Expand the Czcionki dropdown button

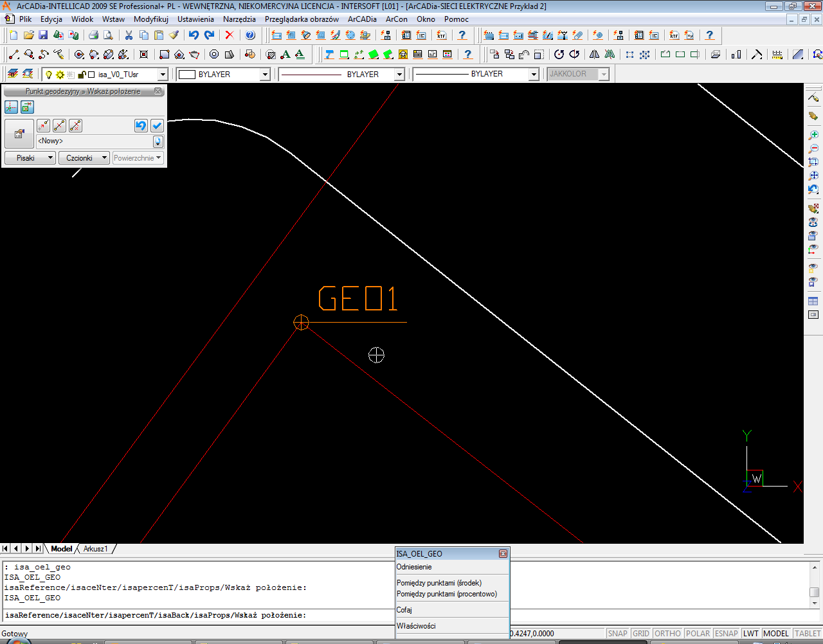pyautogui.click(x=84, y=157)
